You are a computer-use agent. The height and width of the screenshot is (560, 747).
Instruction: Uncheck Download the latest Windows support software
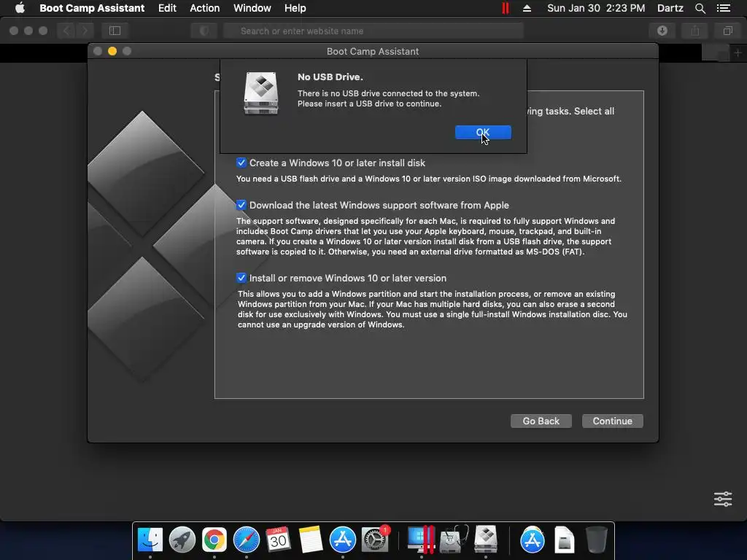coord(241,205)
